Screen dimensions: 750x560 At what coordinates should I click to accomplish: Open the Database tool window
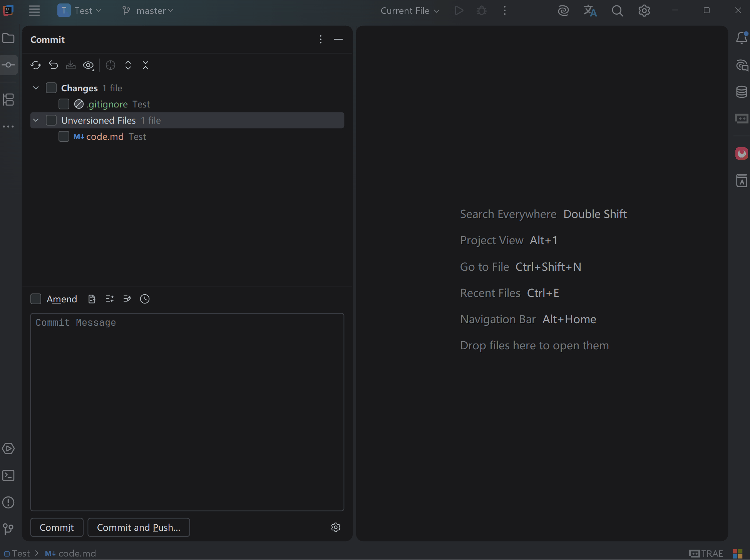(742, 92)
